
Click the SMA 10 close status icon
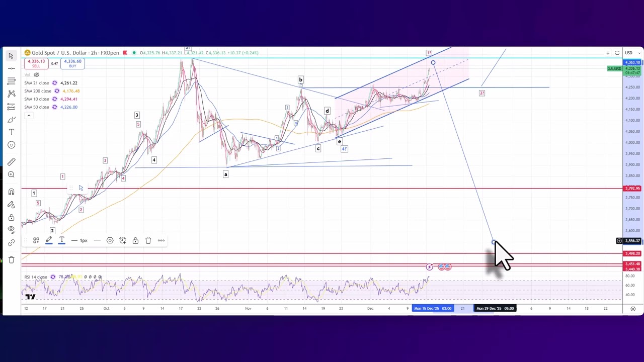pos(55,99)
